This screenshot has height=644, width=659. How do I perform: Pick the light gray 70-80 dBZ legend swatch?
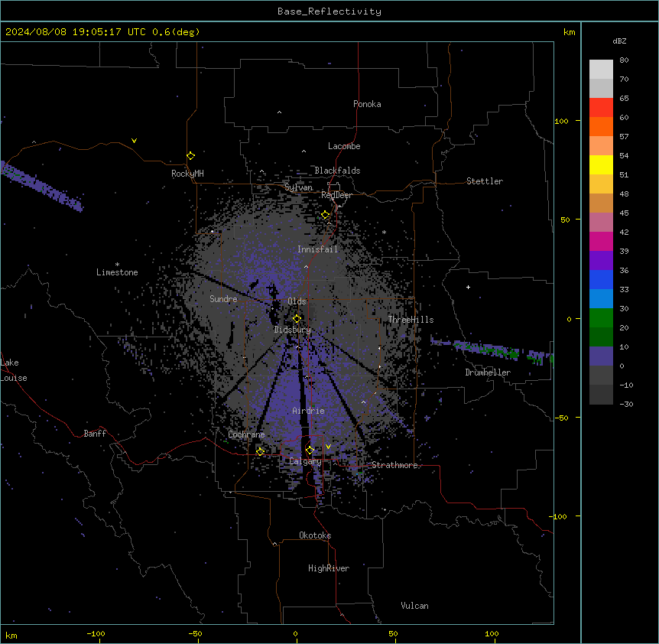[x=601, y=70]
